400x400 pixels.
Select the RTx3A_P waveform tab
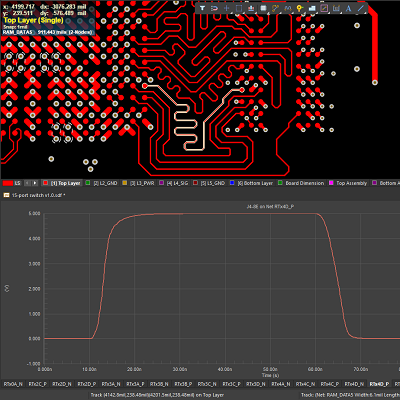tap(135, 384)
